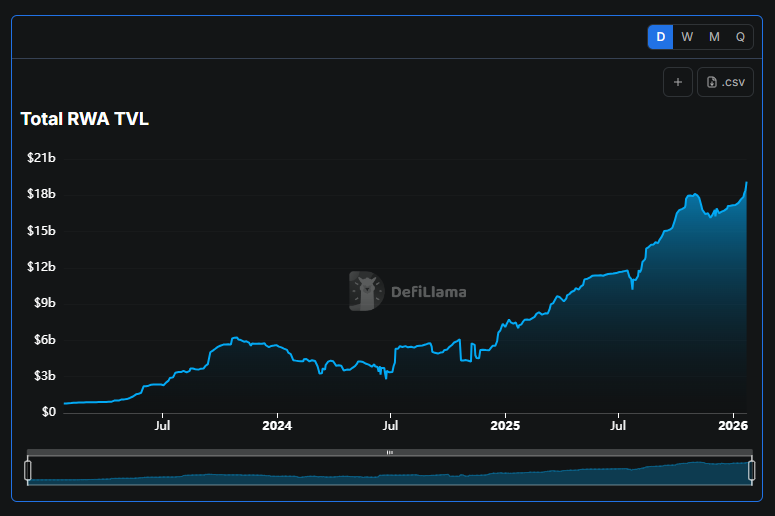Click the $9b y-axis label
This screenshot has width=775, height=516.
coord(44,303)
